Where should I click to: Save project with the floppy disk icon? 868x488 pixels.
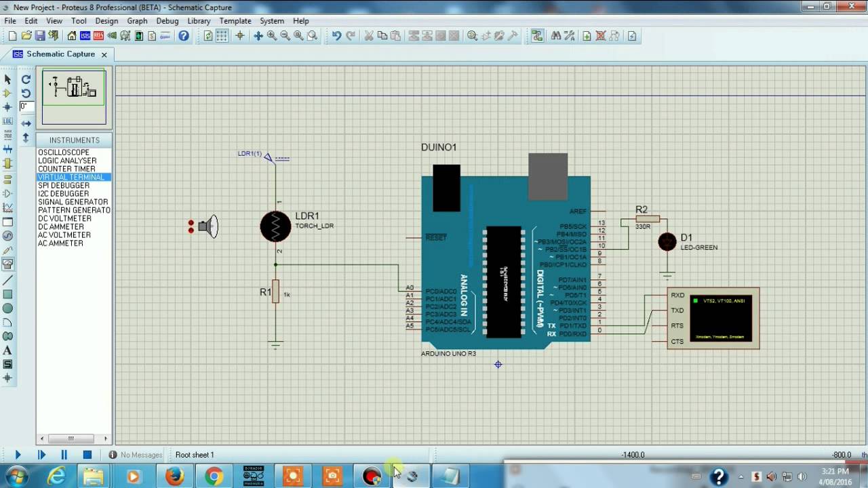point(40,36)
